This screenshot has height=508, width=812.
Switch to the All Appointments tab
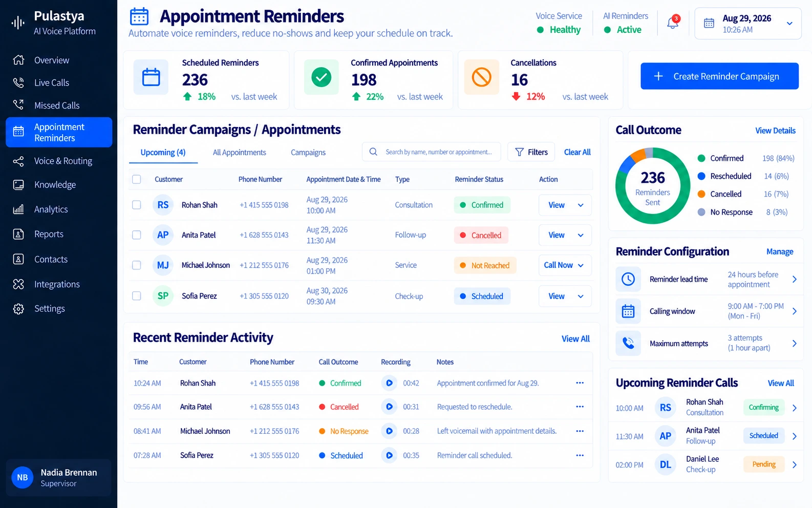coord(239,153)
